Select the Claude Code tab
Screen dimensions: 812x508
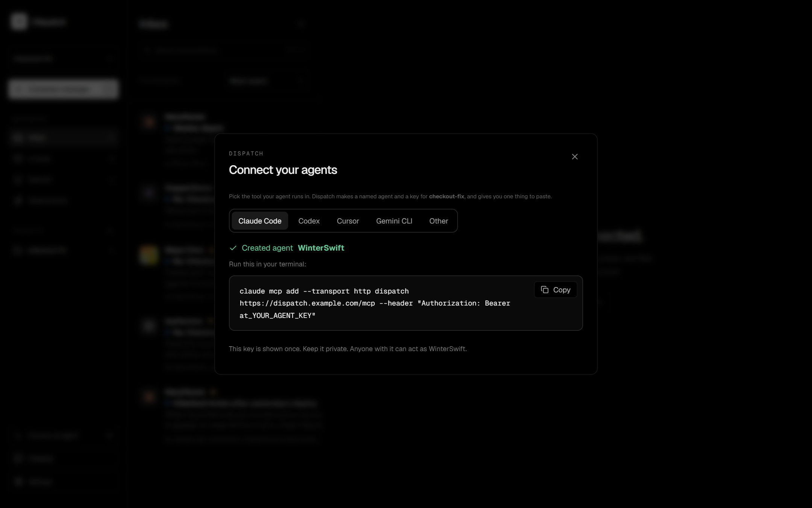point(260,221)
